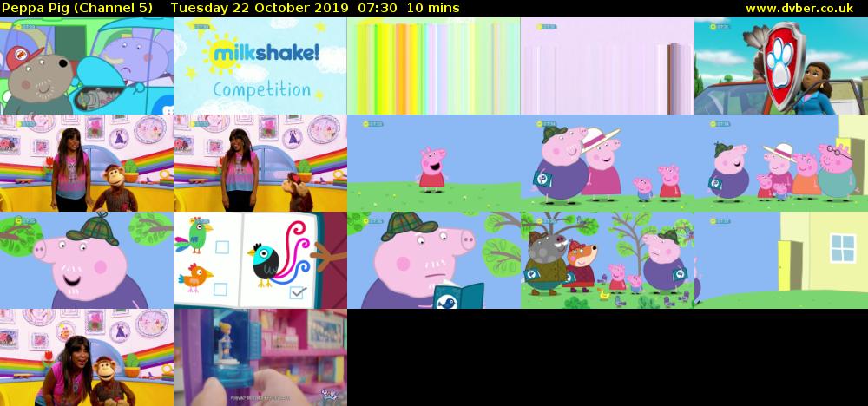Click the Mr Wolf and Mrs Fox birdwatching thumbnail
The height and width of the screenshot is (406, 868).
(x=608, y=260)
